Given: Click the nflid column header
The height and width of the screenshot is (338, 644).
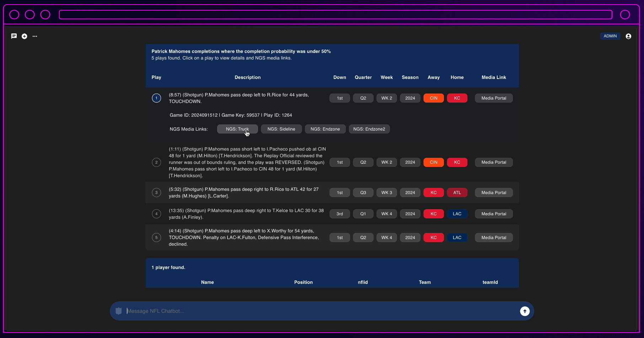Looking at the screenshot, I should click(x=363, y=282).
